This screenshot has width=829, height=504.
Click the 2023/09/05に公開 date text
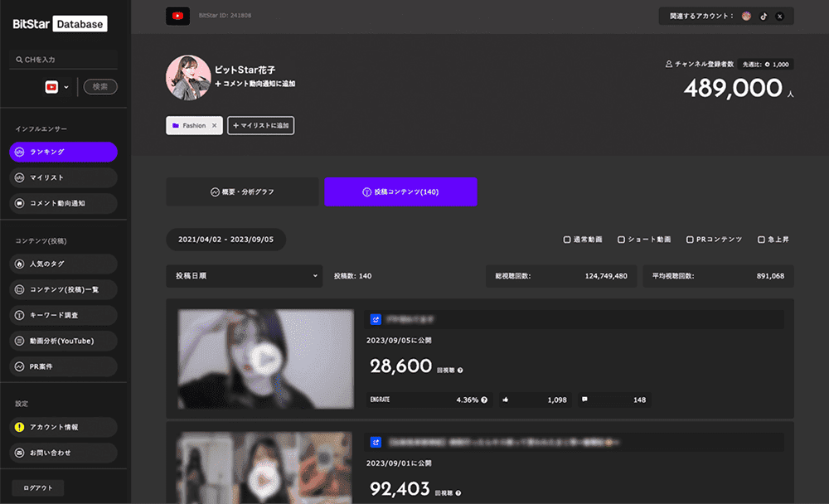(x=400, y=341)
